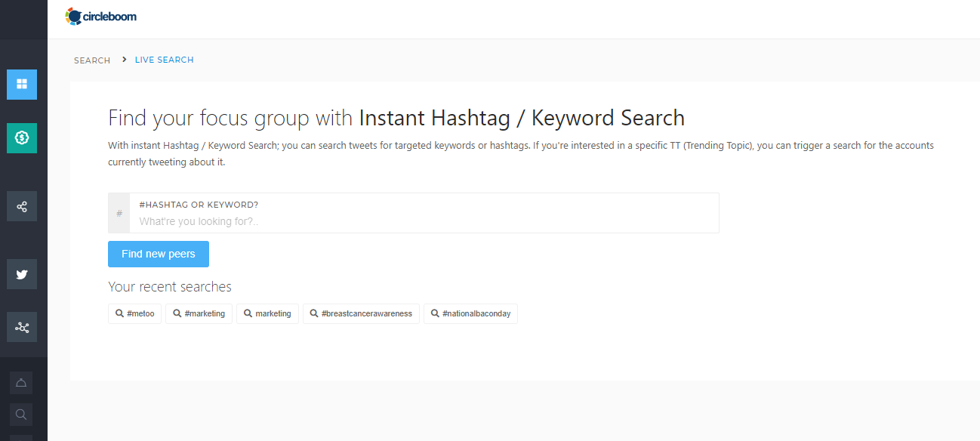
Task: Pick the plain marketing keyword search chip
Action: tap(267, 313)
